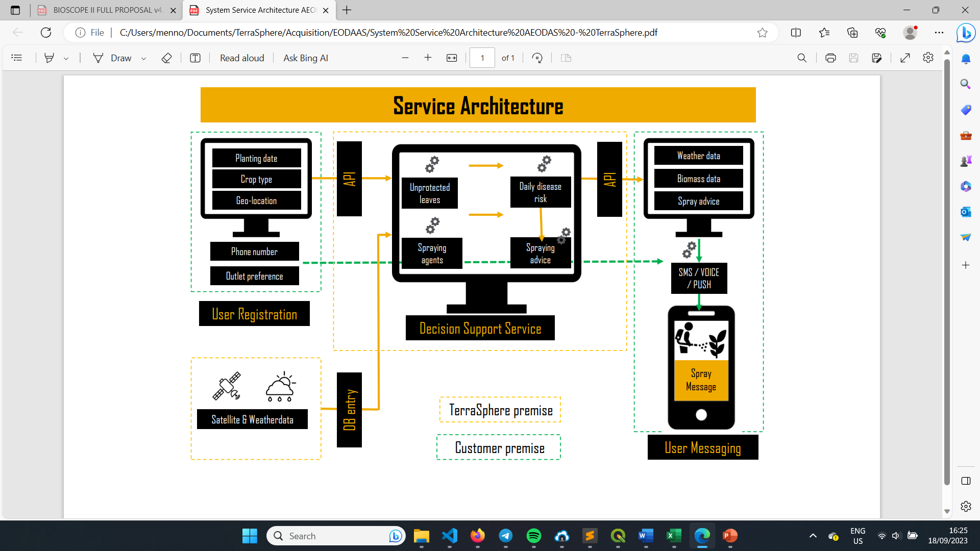Open Excel from taskbar
The image size is (980, 551).
[x=674, y=536]
